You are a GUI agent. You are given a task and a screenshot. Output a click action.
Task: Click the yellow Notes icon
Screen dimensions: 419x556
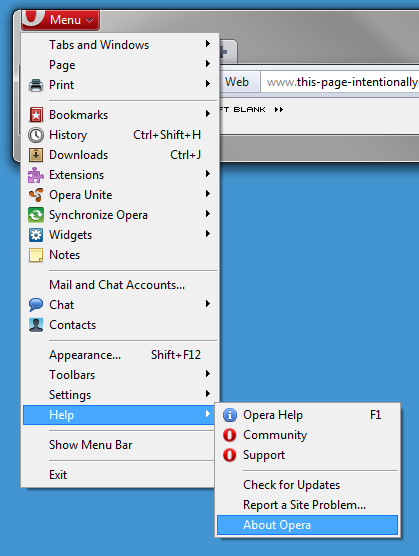click(36, 255)
